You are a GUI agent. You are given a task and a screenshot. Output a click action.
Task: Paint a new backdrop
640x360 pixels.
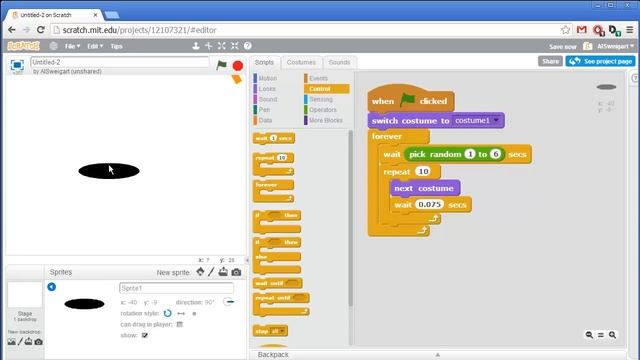point(20,342)
